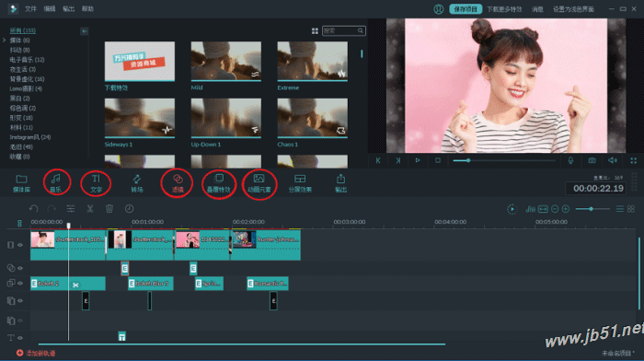Jump to previous frame in preview
The height and width of the screenshot is (361, 644).
coord(378,160)
